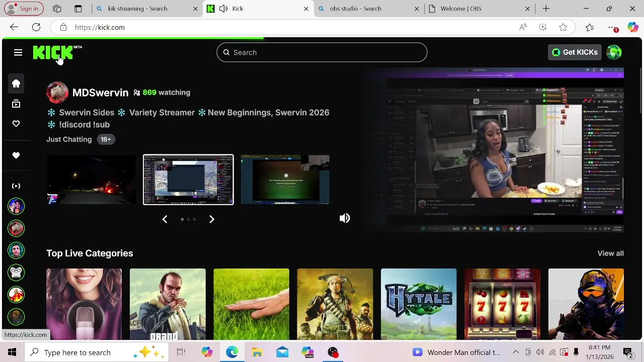Open the soldiers game category card

click(335, 304)
